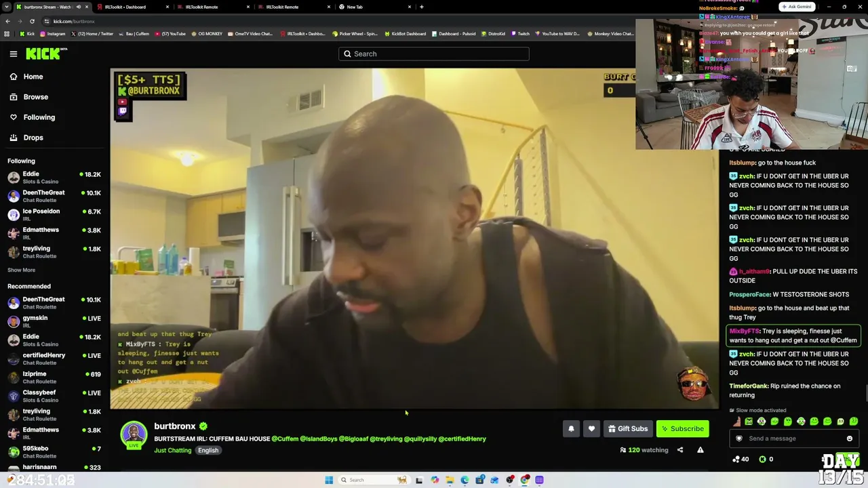Open gymskin recommended channel
The image size is (868, 488).
(54, 321)
